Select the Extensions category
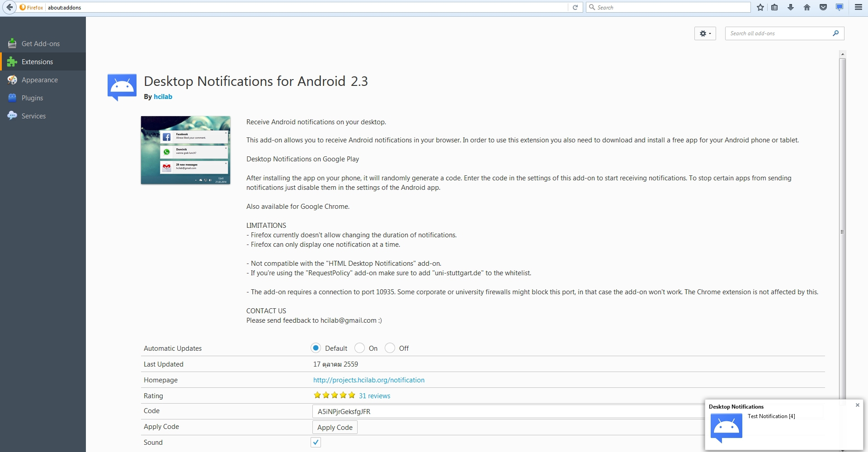 [43, 62]
